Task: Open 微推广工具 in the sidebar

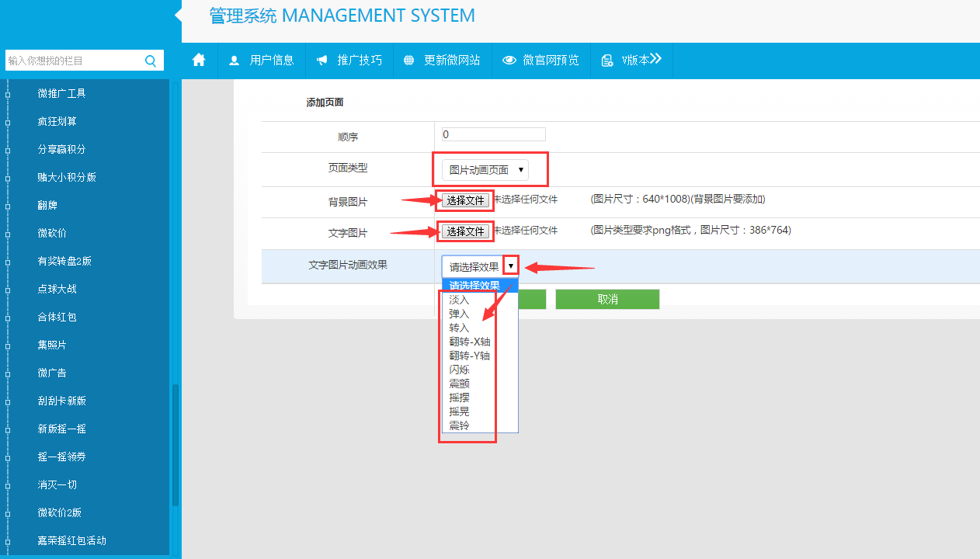Action: 61,93
